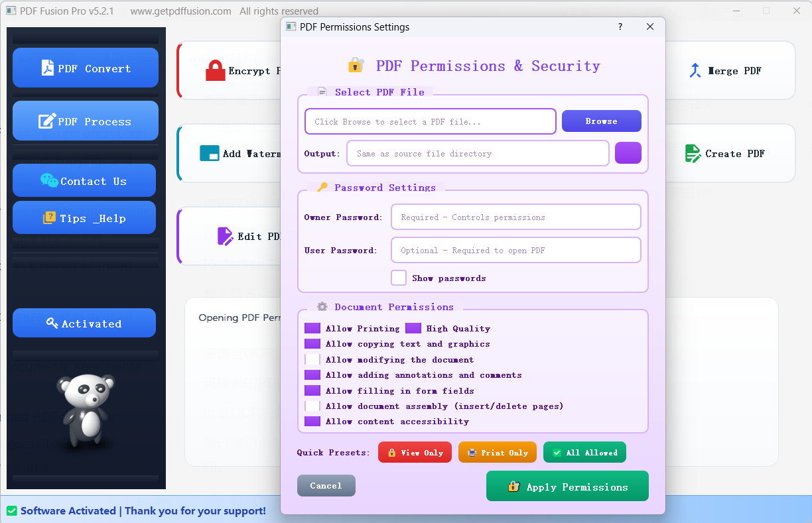
Task: Toggle Allow modifying the document checkbox
Action: [x=312, y=360]
